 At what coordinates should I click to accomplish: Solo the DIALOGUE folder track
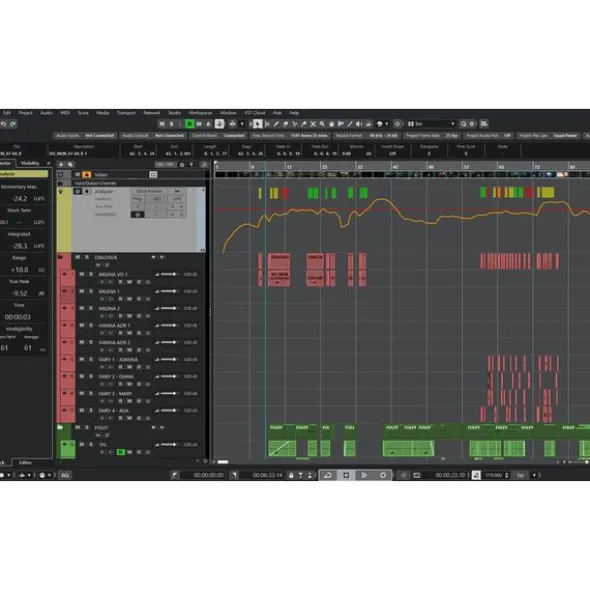[x=87, y=257]
